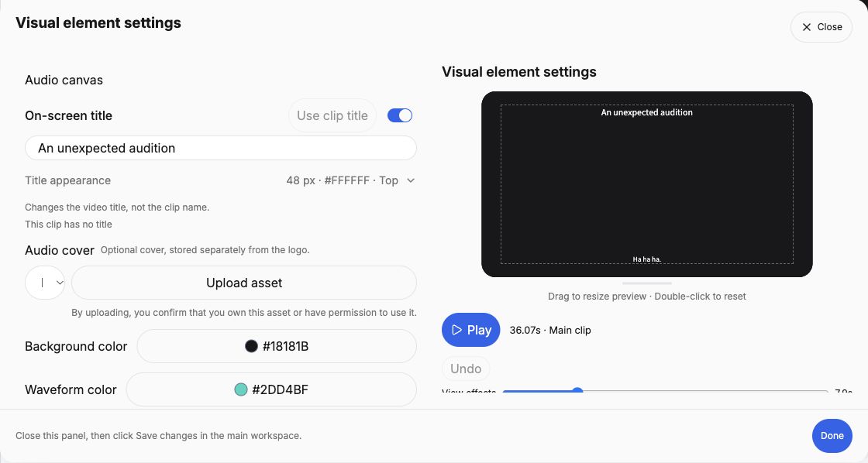Toggle the Use clip title switch

(400, 115)
